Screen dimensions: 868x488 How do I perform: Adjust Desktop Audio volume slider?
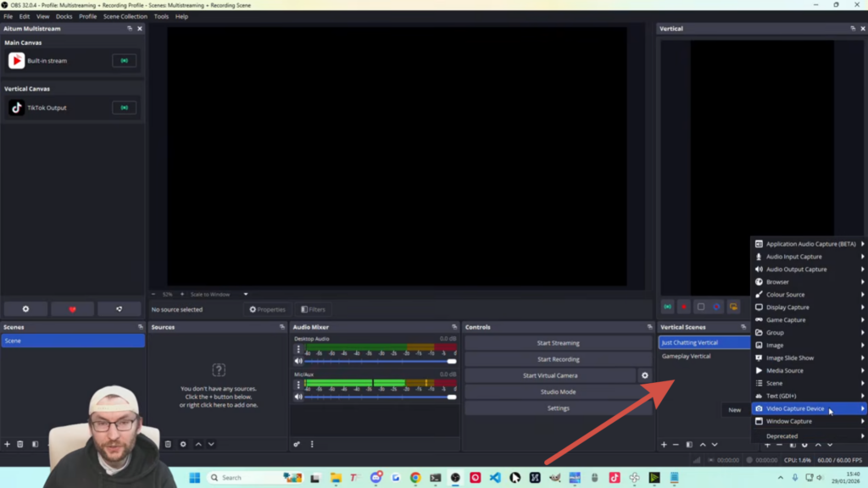[x=381, y=361]
